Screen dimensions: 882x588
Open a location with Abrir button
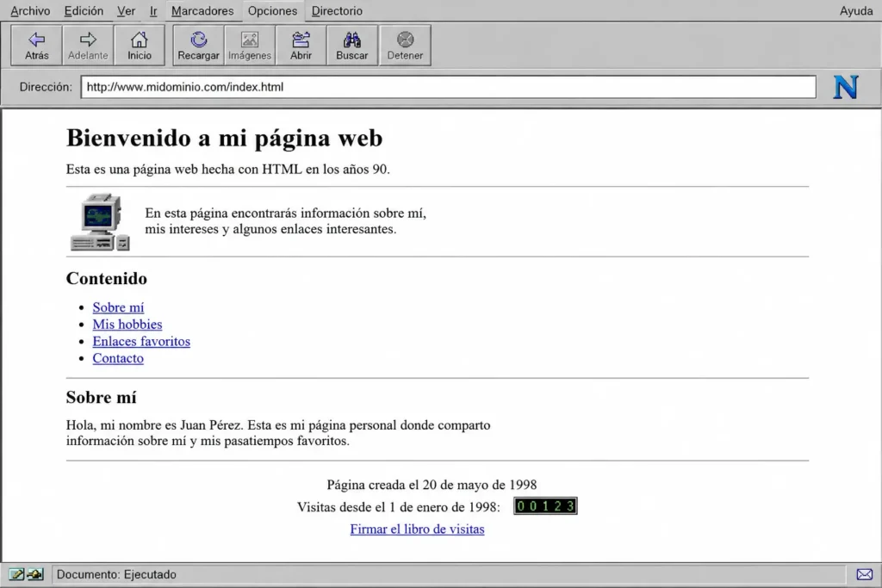tap(301, 45)
